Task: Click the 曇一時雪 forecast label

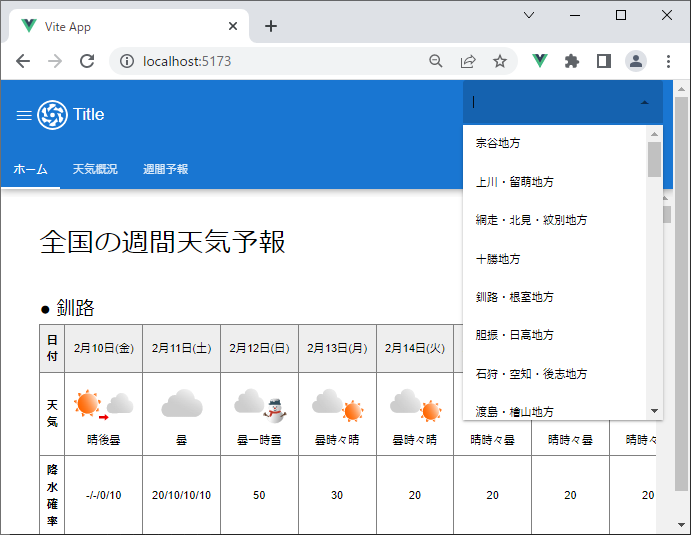Action: coord(259,440)
